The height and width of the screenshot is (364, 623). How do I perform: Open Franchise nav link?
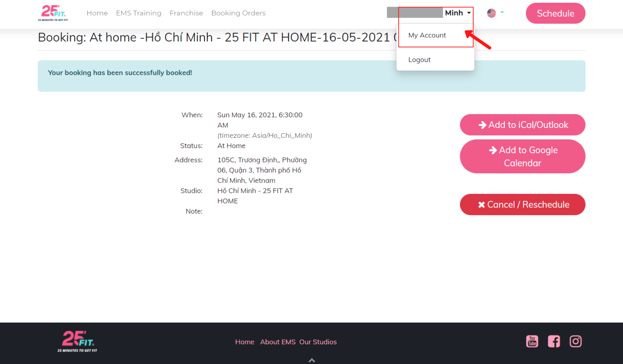point(186,13)
